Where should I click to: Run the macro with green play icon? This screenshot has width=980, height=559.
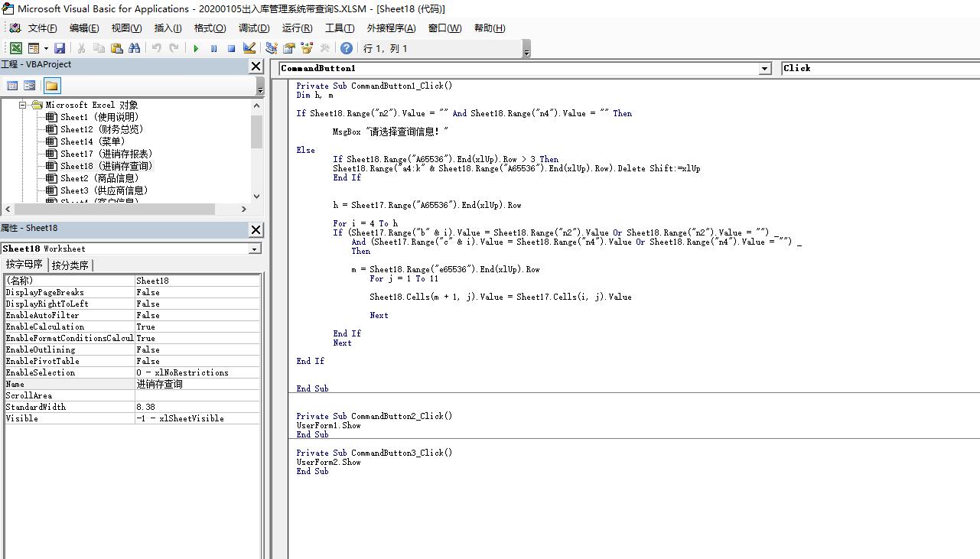tap(196, 48)
